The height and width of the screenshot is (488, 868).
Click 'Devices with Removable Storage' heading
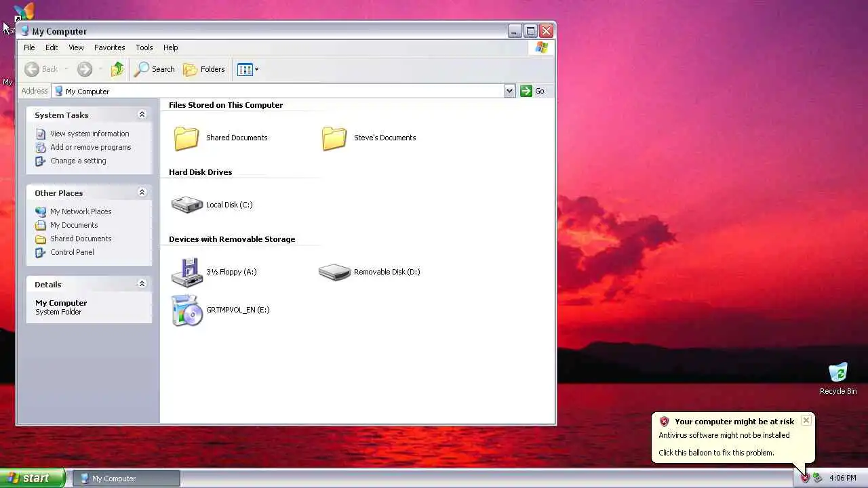click(232, 239)
